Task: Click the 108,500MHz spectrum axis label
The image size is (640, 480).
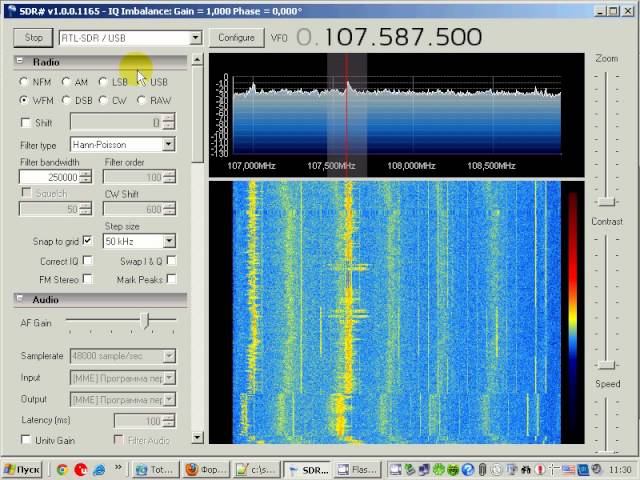Action: pos(491,166)
